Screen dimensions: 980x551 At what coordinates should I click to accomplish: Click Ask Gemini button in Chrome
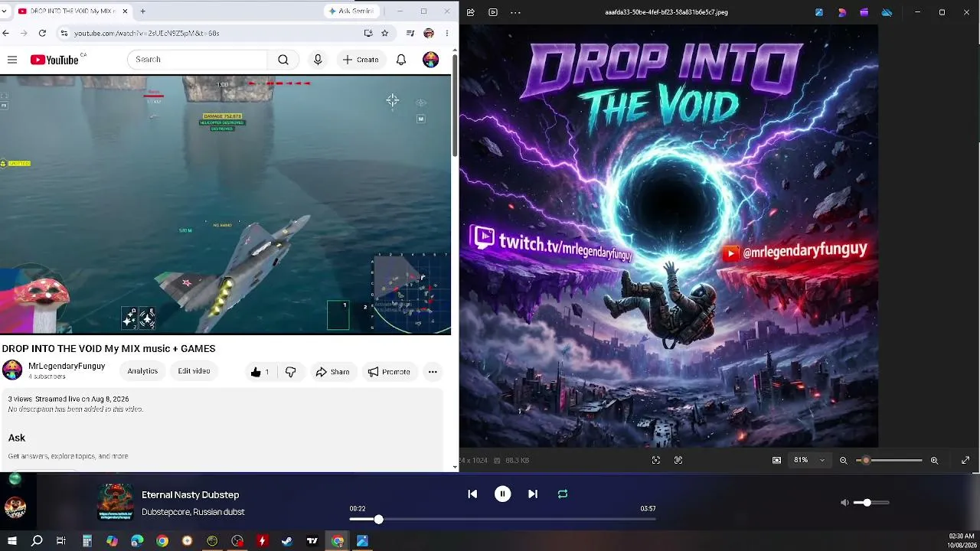coord(351,11)
